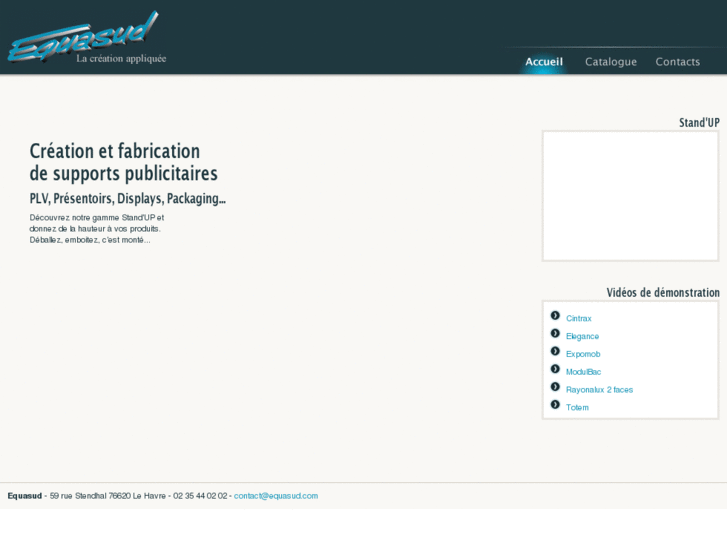Screen dimensions: 727x545
Task: Click the arrow bullet beside Elegance
Action: tap(555, 333)
